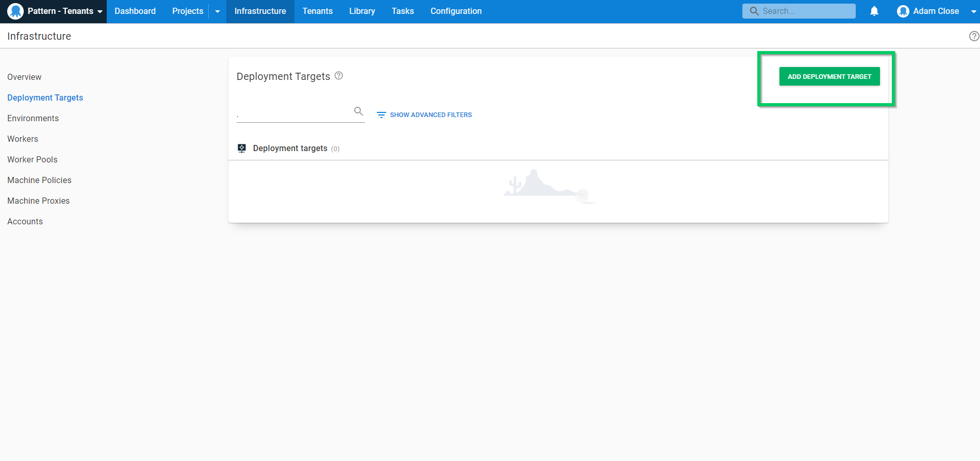
Task: Click the Octopus logo avatar icon
Action: click(15, 11)
